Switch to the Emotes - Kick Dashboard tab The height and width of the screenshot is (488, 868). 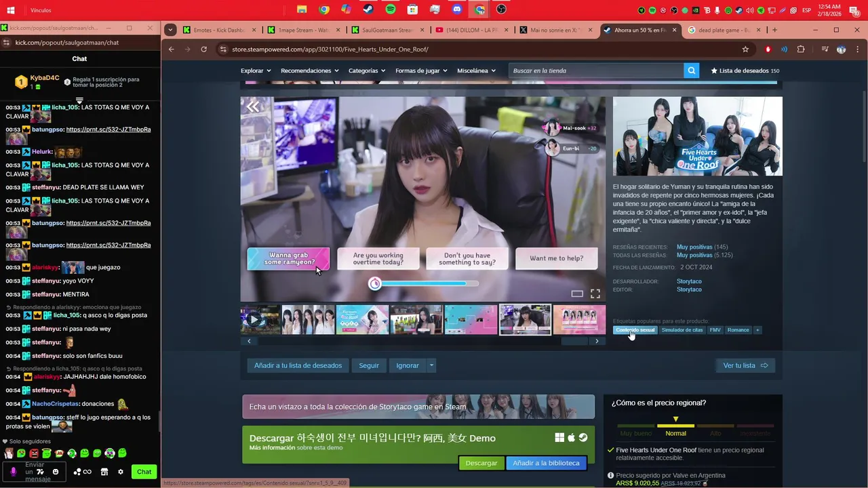220,30
